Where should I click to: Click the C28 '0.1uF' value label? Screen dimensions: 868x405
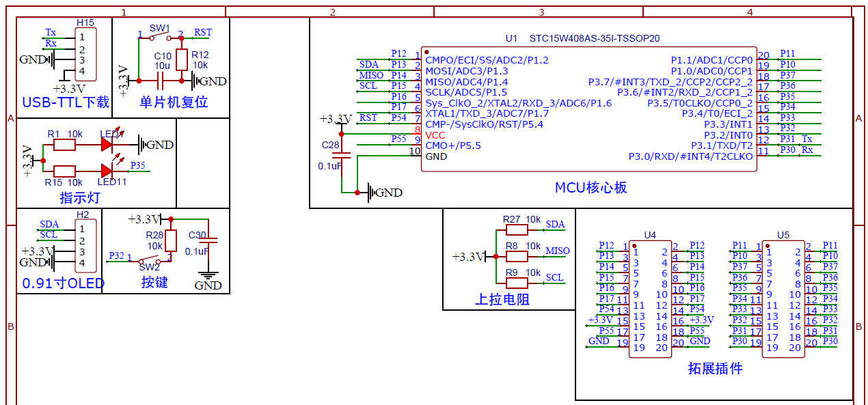[329, 166]
